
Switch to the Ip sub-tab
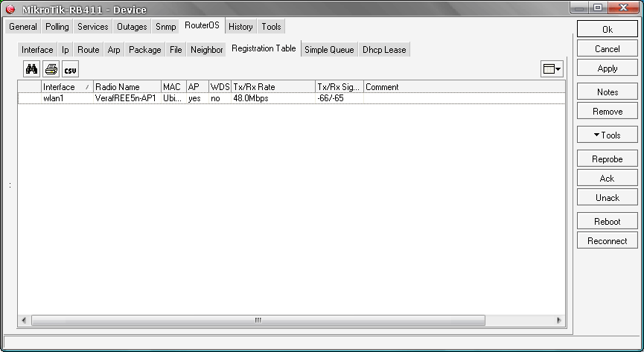click(66, 50)
